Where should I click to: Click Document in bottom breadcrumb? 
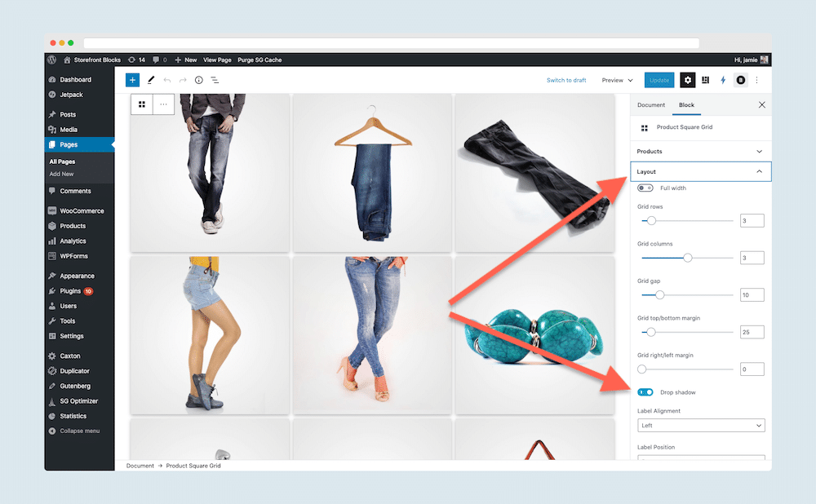pyautogui.click(x=140, y=466)
